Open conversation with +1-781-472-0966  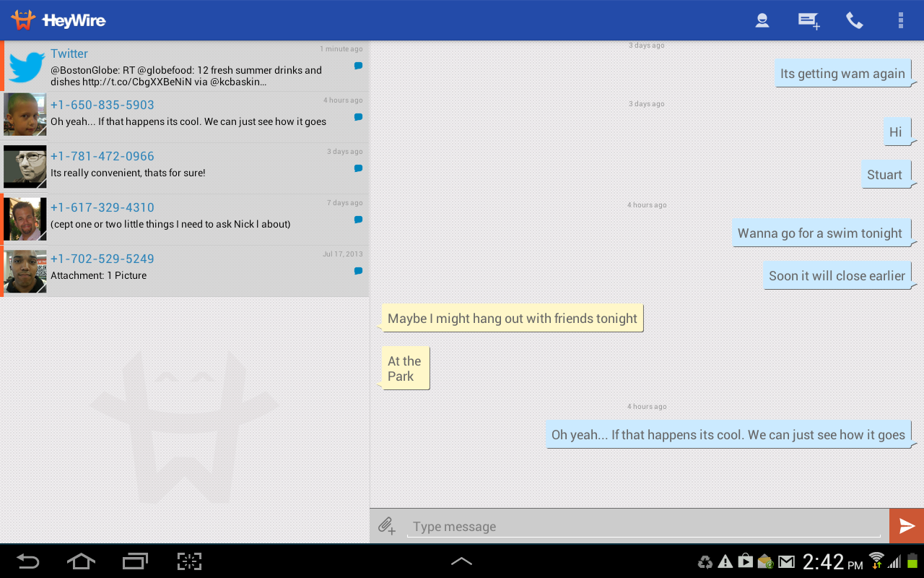click(x=185, y=168)
